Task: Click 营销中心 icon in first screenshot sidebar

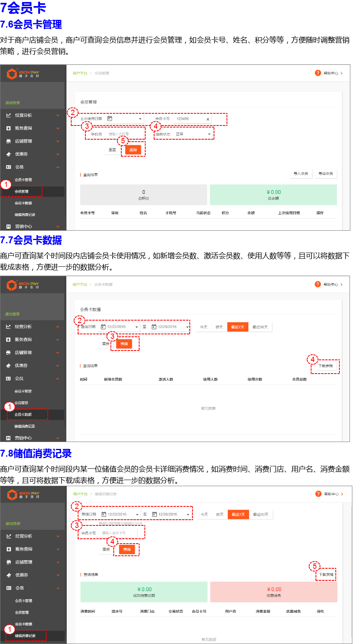Action: click(x=8, y=227)
